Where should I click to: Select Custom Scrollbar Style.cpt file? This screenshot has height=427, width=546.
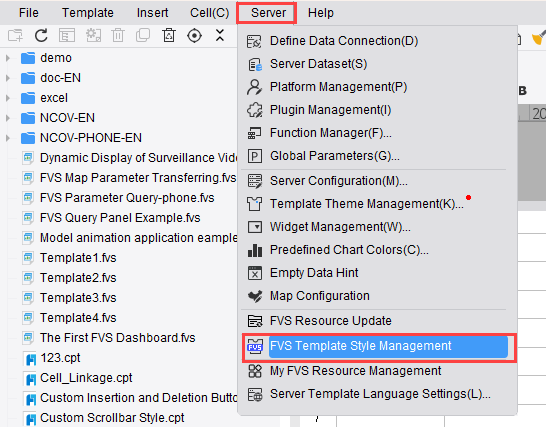coord(112,418)
